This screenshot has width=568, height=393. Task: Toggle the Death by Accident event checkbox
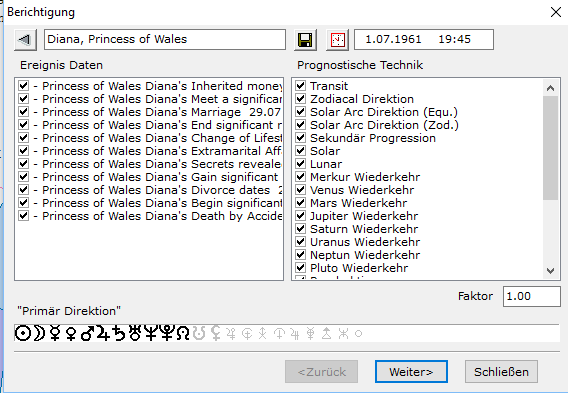coord(24,216)
